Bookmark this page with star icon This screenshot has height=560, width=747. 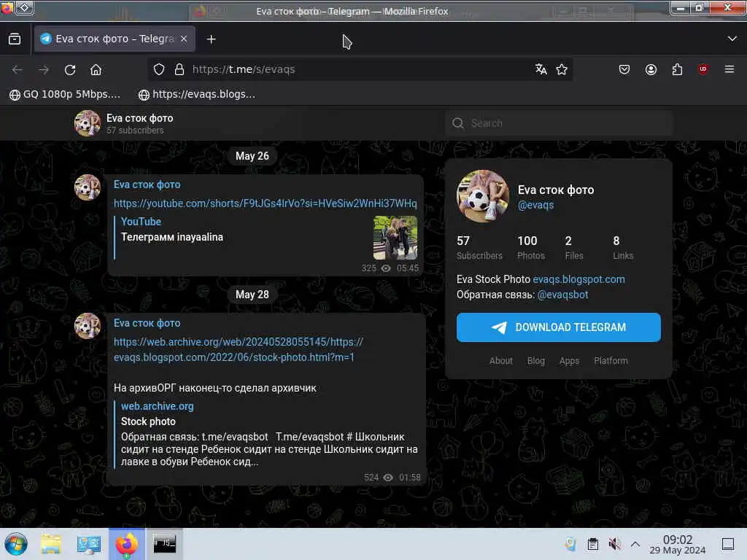point(562,69)
